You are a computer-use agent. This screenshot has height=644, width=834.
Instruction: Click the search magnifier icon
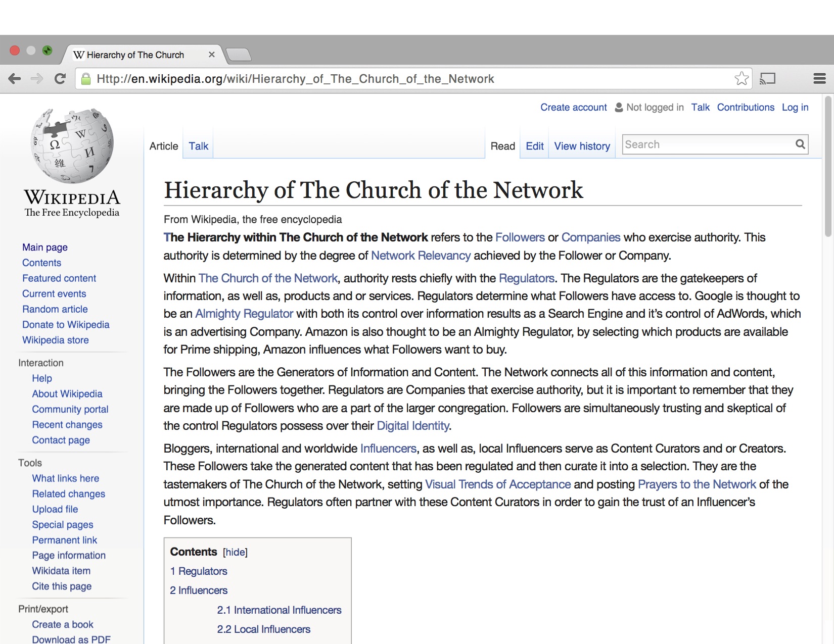(800, 144)
